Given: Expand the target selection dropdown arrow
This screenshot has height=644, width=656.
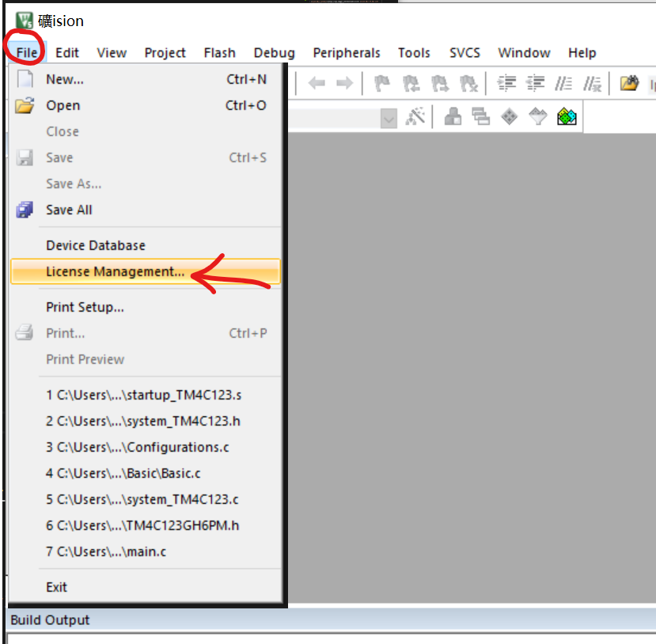Looking at the screenshot, I should point(389,118).
